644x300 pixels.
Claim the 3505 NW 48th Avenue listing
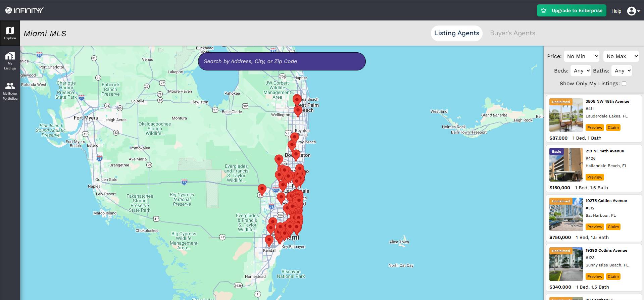click(x=613, y=128)
